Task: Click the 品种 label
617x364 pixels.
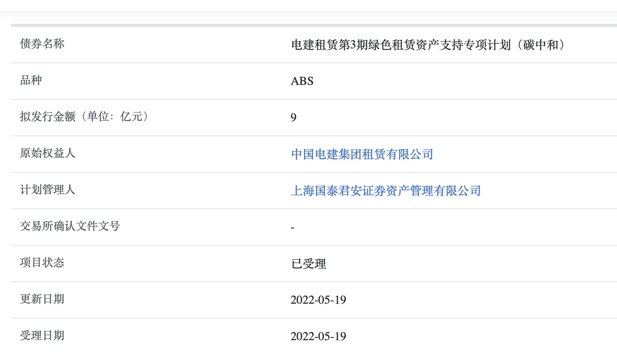Action: pos(31,80)
